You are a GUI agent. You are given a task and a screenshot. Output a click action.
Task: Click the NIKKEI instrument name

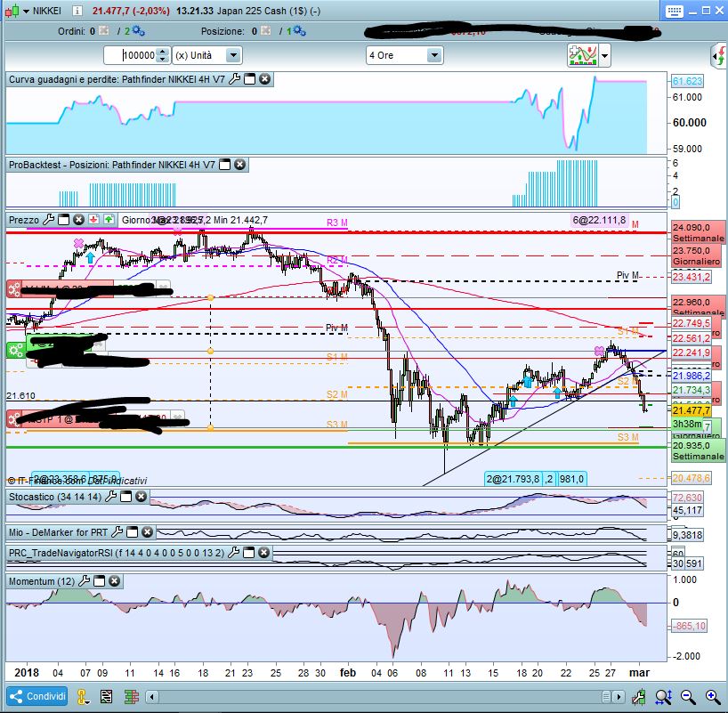pyautogui.click(x=47, y=11)
